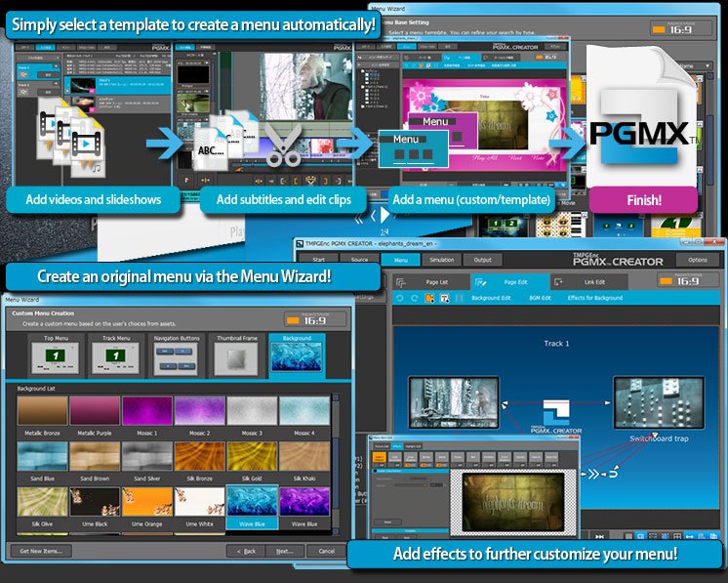Choose the highlighted blue Wave Blue background
The image size is (728, 583).
[x=252, y=507]
